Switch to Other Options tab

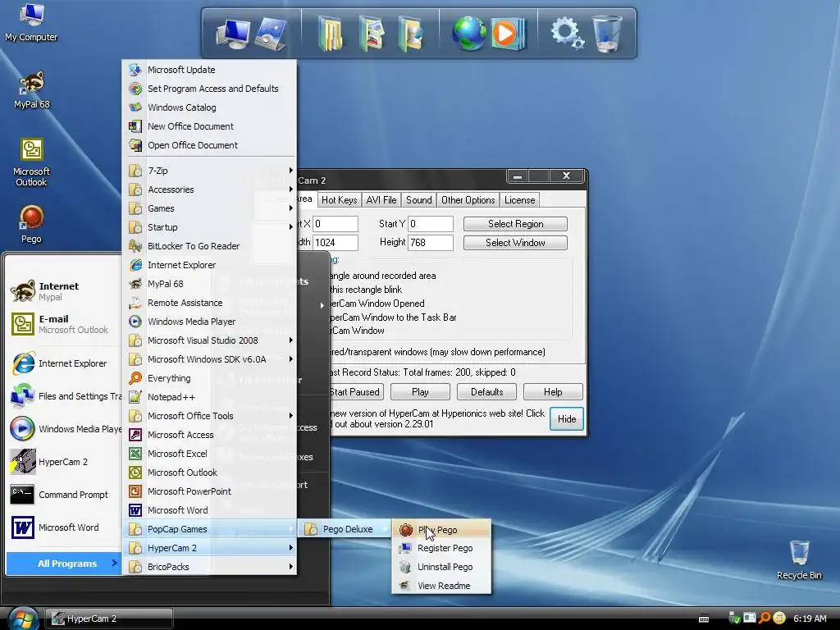click(x=468, y=200)
